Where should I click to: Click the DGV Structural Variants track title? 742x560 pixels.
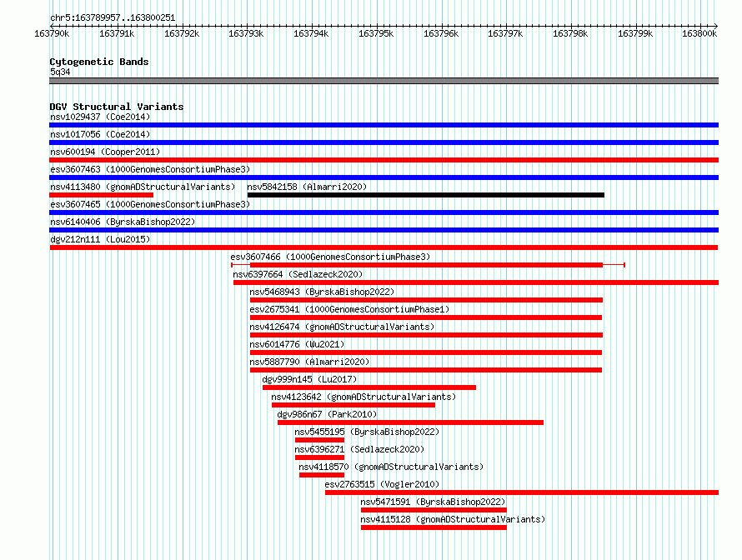point(117,107)
